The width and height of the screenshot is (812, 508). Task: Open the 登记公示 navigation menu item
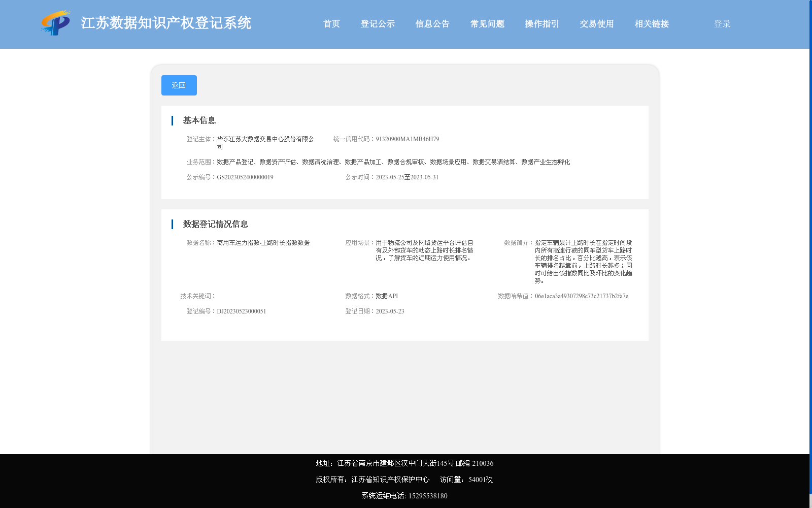coord(377,24)
